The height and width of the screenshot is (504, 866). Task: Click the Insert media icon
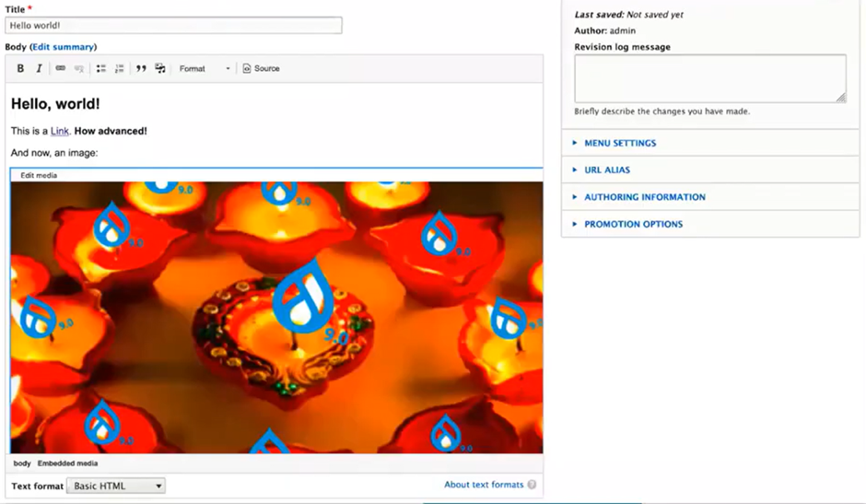160,68
